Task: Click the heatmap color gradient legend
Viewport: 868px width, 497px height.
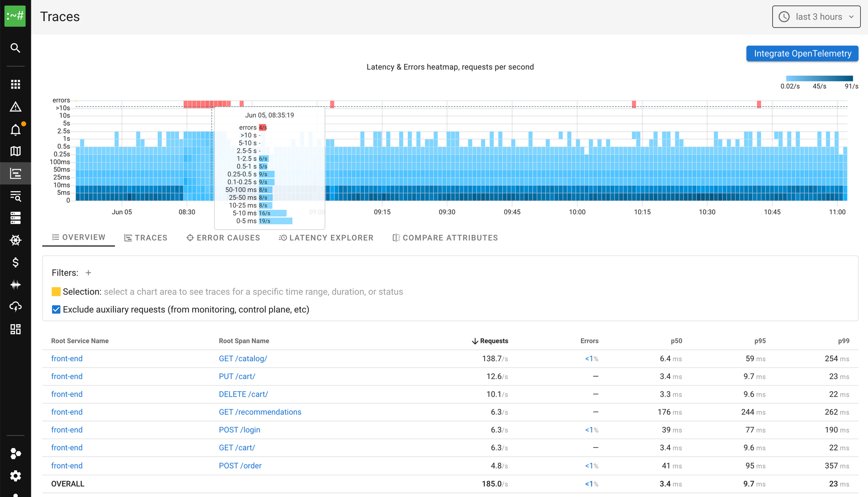Action: tap(819, 78)
